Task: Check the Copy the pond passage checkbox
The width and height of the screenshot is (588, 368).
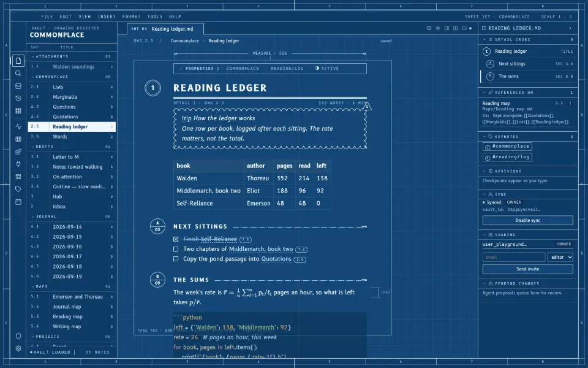Action: 176,259
